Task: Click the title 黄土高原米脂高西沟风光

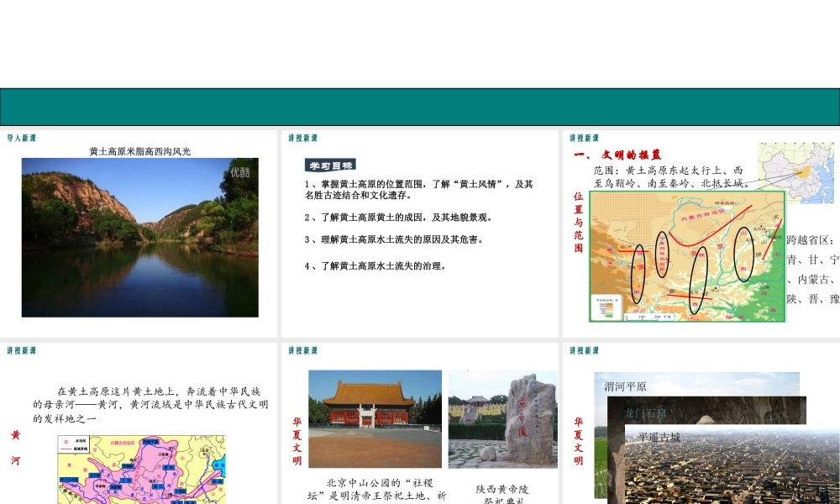Action: click(x=139, y=151)
